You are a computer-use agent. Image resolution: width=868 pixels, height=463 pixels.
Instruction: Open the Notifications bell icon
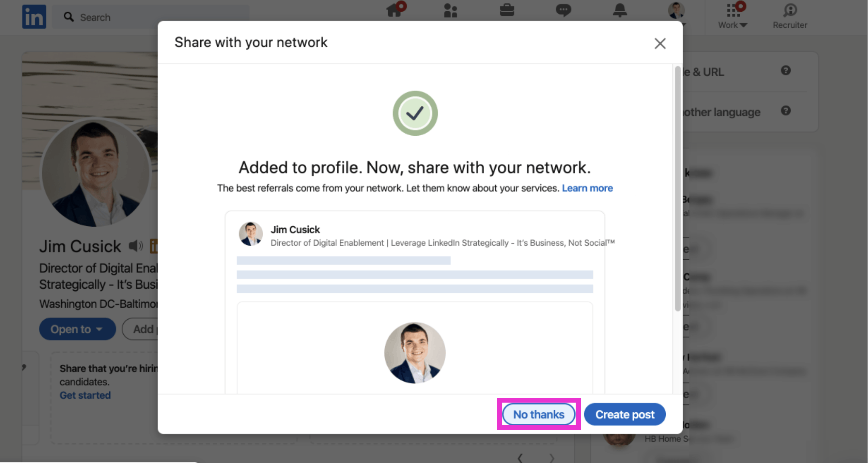point(620,10)
